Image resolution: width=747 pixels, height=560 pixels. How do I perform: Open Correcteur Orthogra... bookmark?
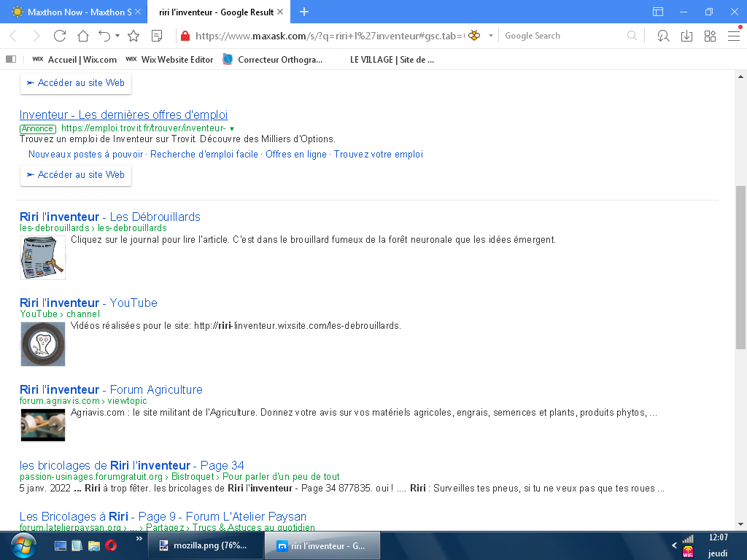[273, 60]
